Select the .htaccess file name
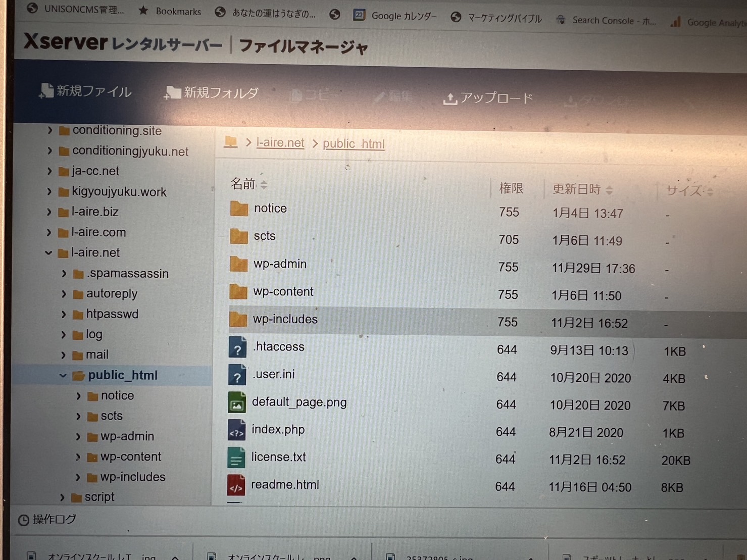This screenshot has height=560, width=747. [278, 346]
